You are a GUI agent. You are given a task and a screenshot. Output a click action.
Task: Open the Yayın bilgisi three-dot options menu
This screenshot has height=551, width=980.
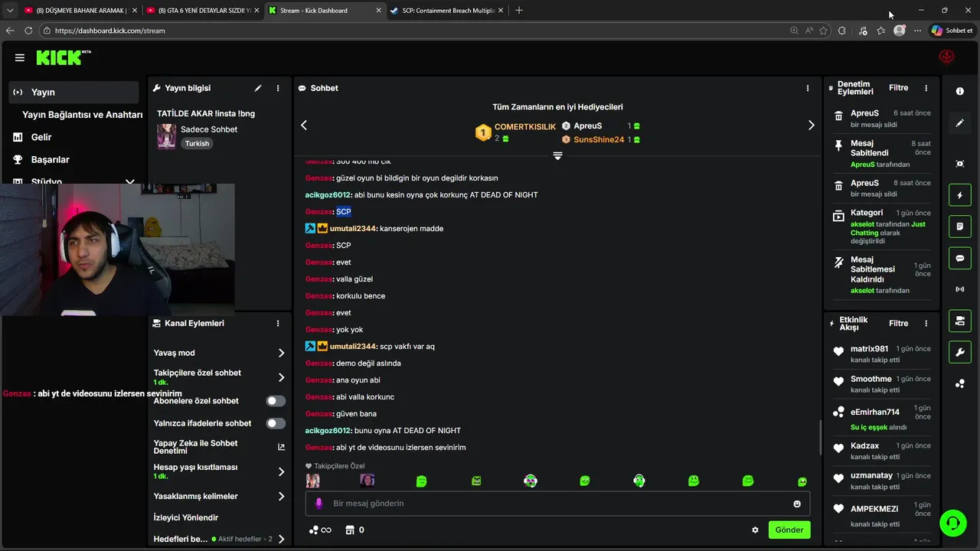pyautogui.click(x=278, y=88)
